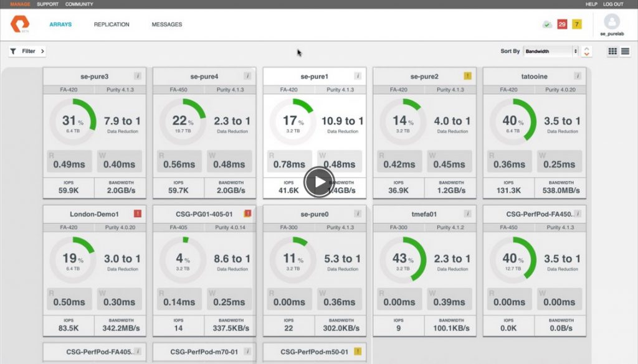The width and height of the screenshot is (638, 364).
Task: Start the video with the play button
Action: click(319, 182)
